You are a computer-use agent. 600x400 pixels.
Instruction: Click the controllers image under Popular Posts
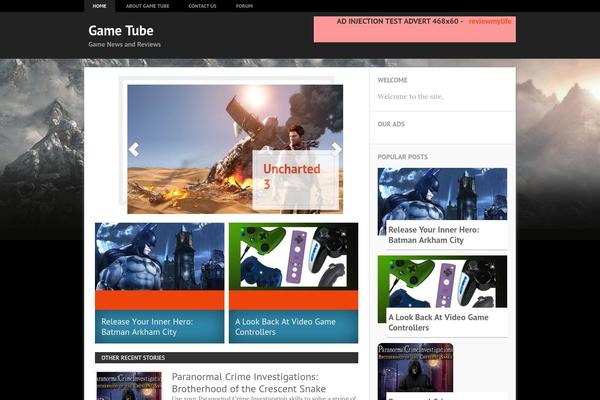[442, 281]
